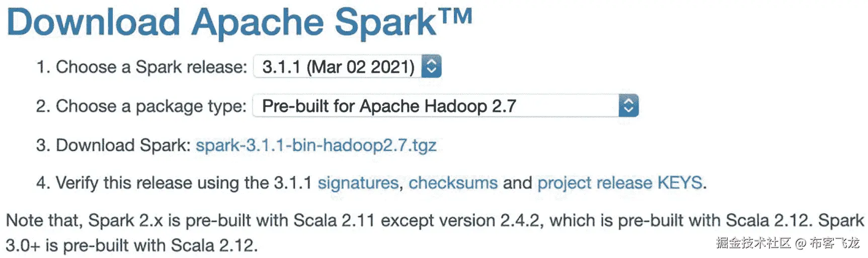Viewport: 868px width, 258px height.
Task: Click the "Download Spark:" label text
Action: coord(123,145)
